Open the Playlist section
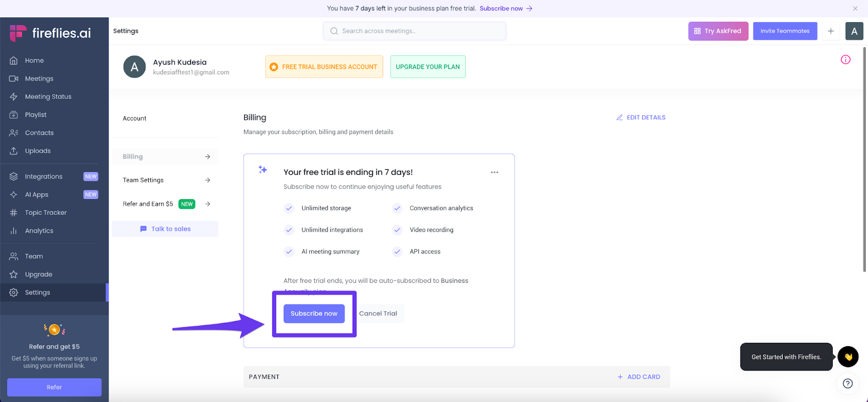Viewport: 868px width, 402px height. click(x=36, y=115)
